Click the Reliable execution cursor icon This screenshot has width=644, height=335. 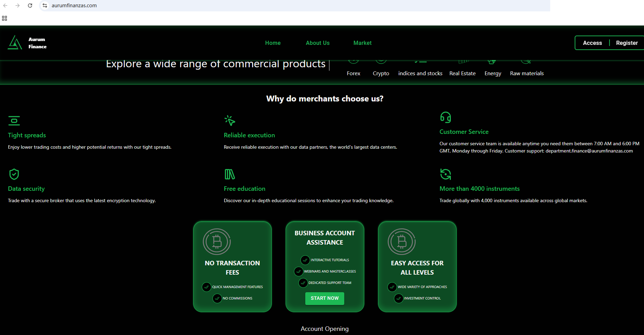click(230, 120)
